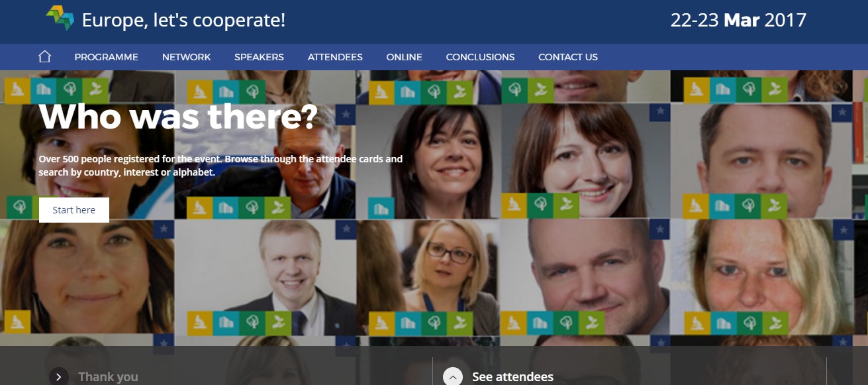This screenshot has width=868, height=385.
Task: Click the star icon on the bald man's card
Action: [659, 230]
